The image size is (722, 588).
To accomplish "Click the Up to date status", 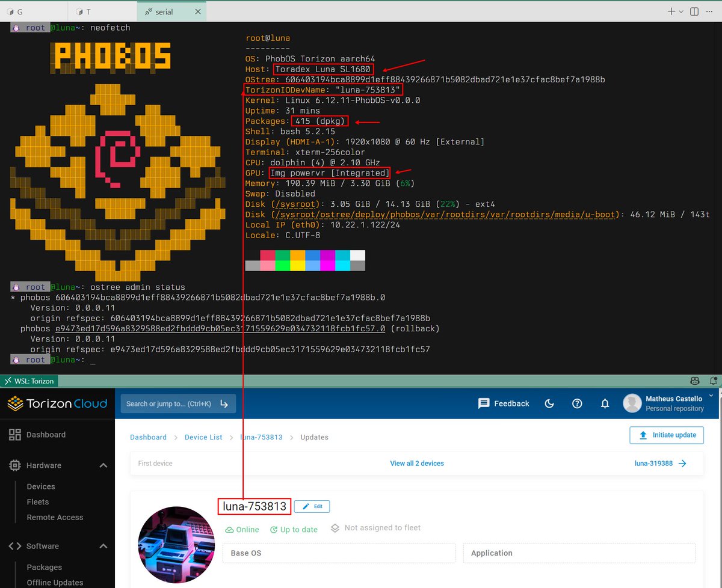I will (294, 530).
